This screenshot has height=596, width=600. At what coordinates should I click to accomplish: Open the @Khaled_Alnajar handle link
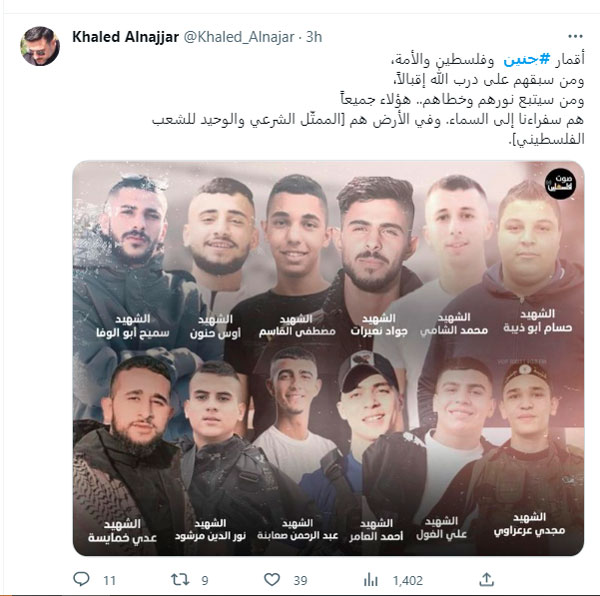pos(239,37)
